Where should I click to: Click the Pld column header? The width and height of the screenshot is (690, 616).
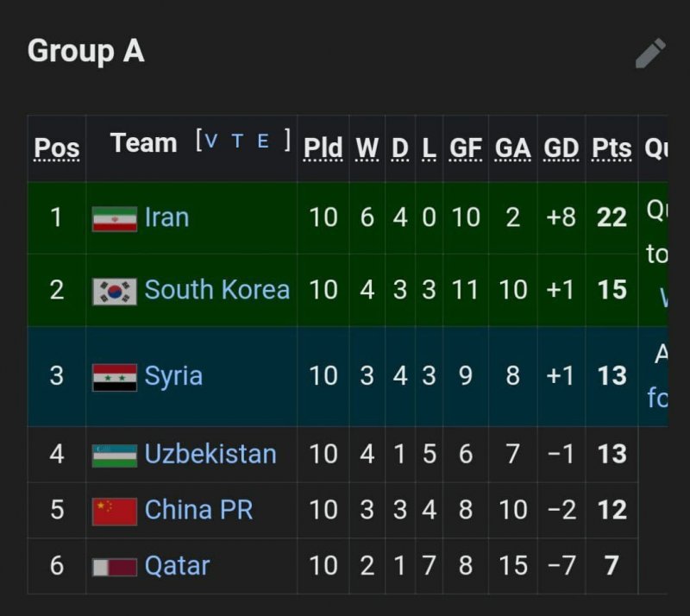click(x=323, y=148)
